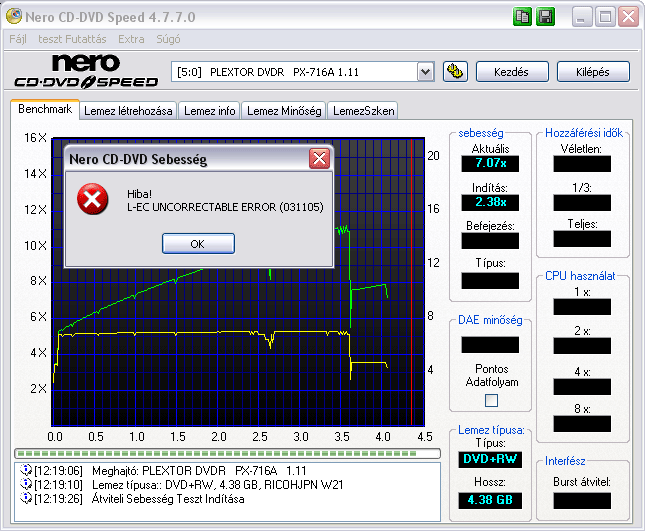
Task: Select the Benchmark tab
Action: click(45, 109)
